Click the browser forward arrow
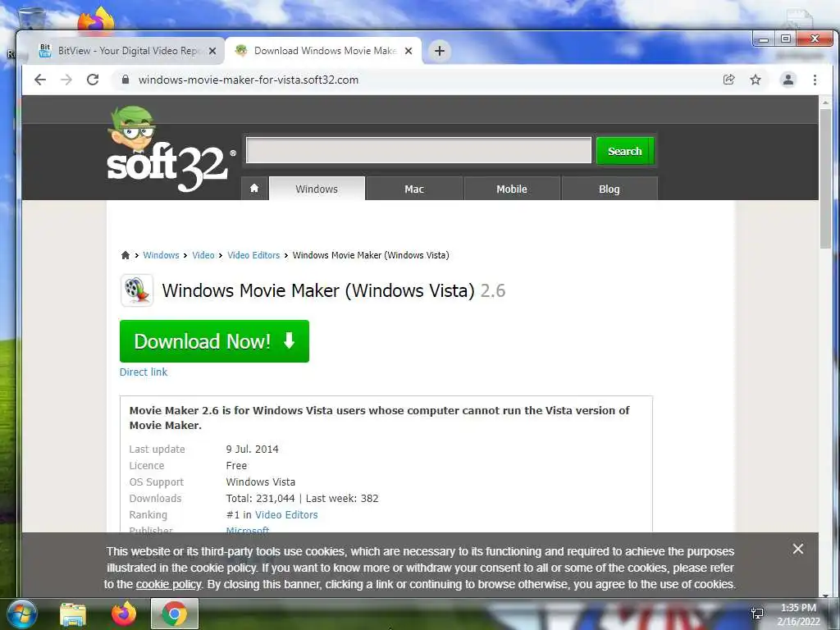 point(66,80)
